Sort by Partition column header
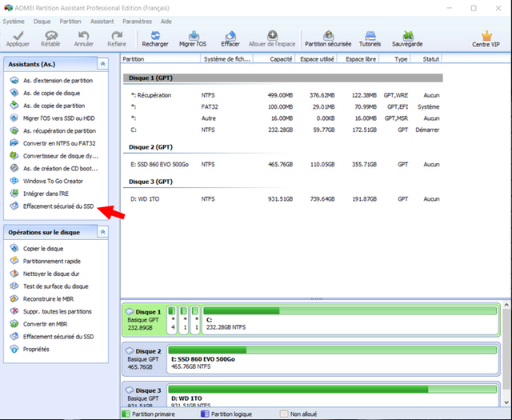 tap(160, 58)
